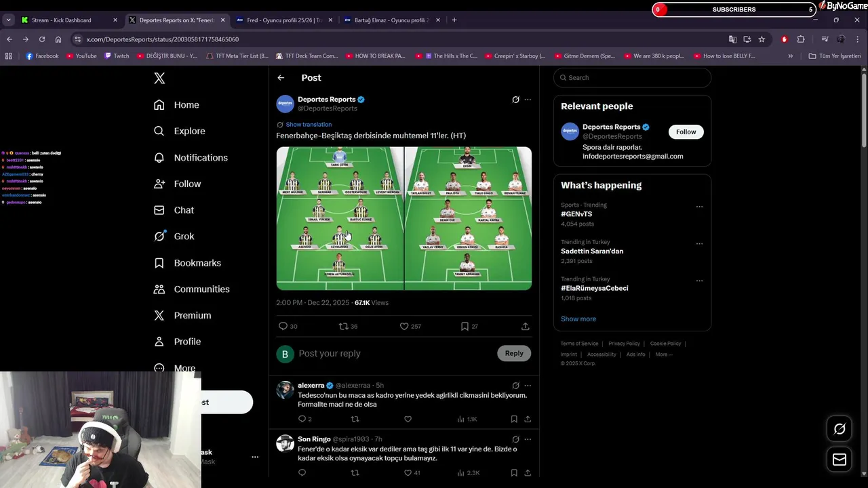Click the Reply button
This screenshot has width=868, height=488.
tap(514, 353)
